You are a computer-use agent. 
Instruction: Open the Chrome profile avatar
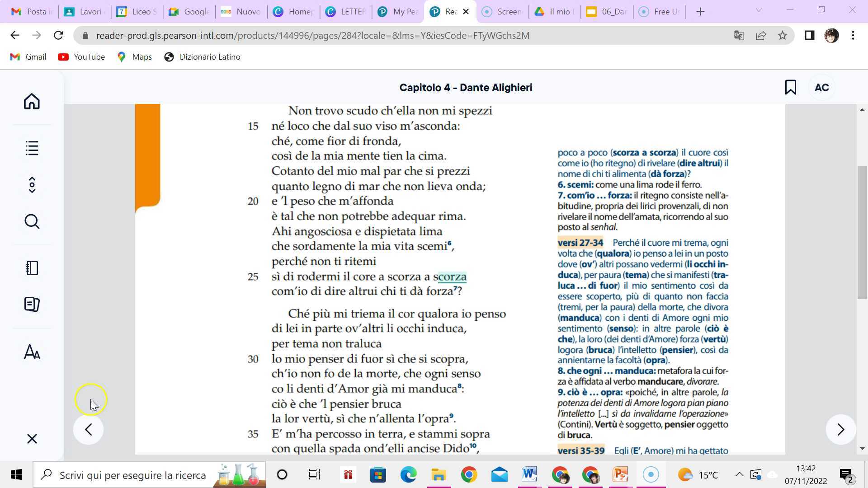(831, 35)
